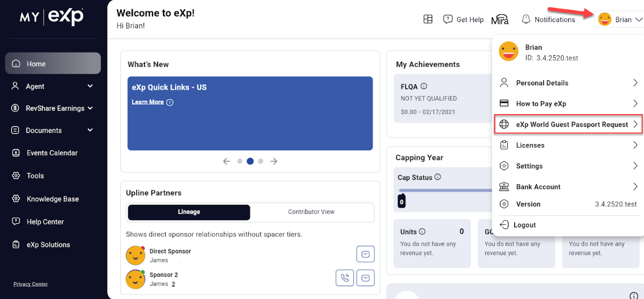
Task: Click the grid layout icon in header
Action: (x=428, y=19)
